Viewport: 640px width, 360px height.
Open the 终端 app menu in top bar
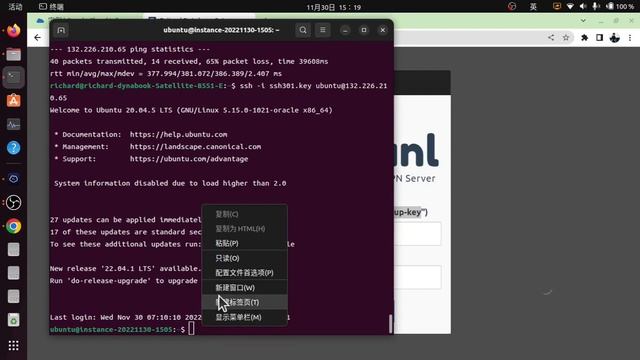[x=51, y=6]
